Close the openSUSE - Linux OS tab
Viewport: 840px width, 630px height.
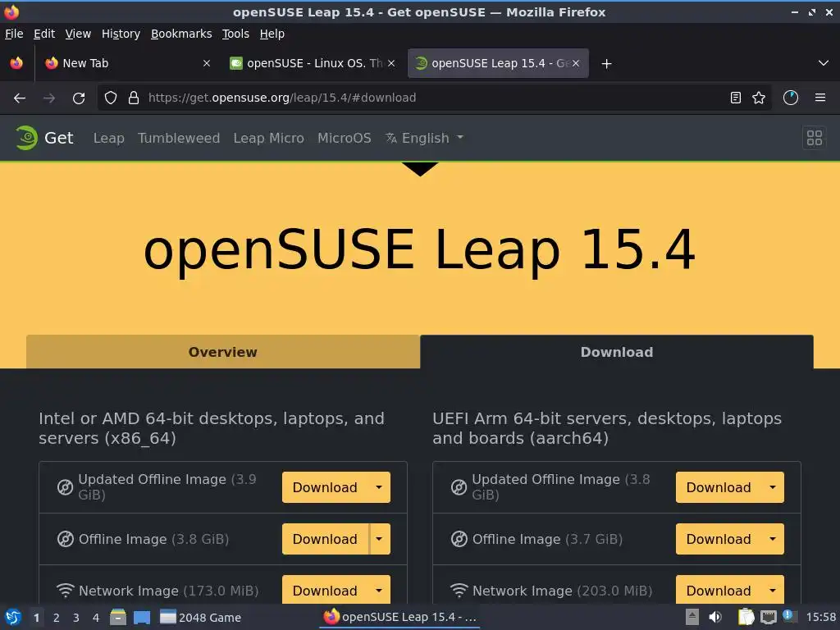pyautogui.click(x=391, y=63)
